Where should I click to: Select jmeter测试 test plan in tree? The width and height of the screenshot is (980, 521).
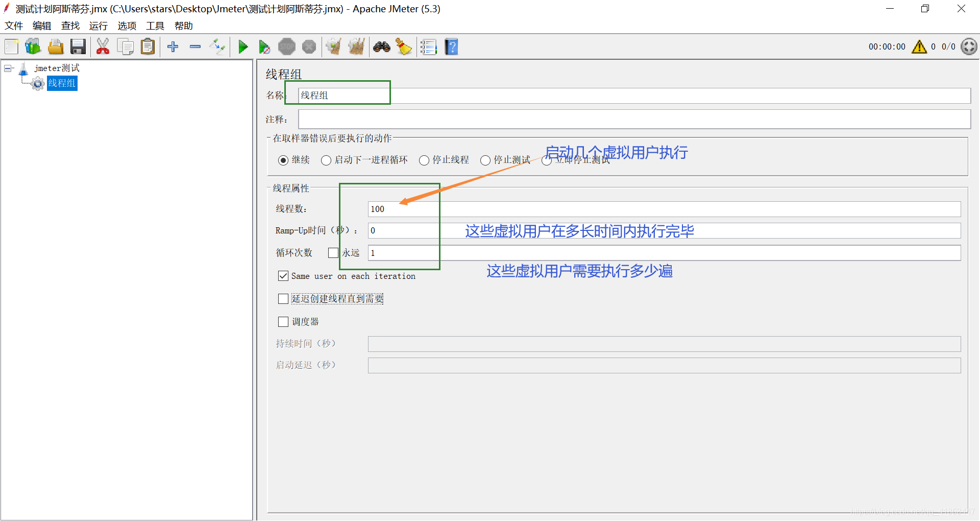57,68
